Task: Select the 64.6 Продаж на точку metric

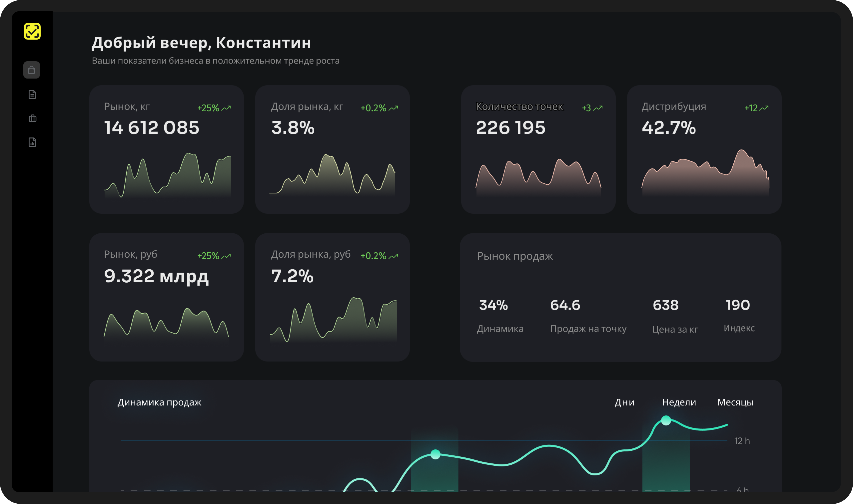Action: pos(588,316)
